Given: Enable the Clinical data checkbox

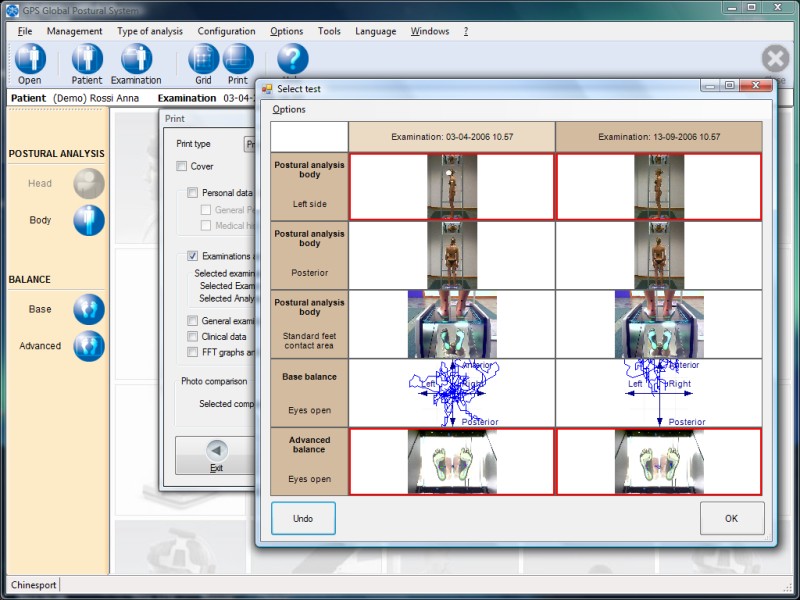Looking at the screenshot, I should pos(192,337).
